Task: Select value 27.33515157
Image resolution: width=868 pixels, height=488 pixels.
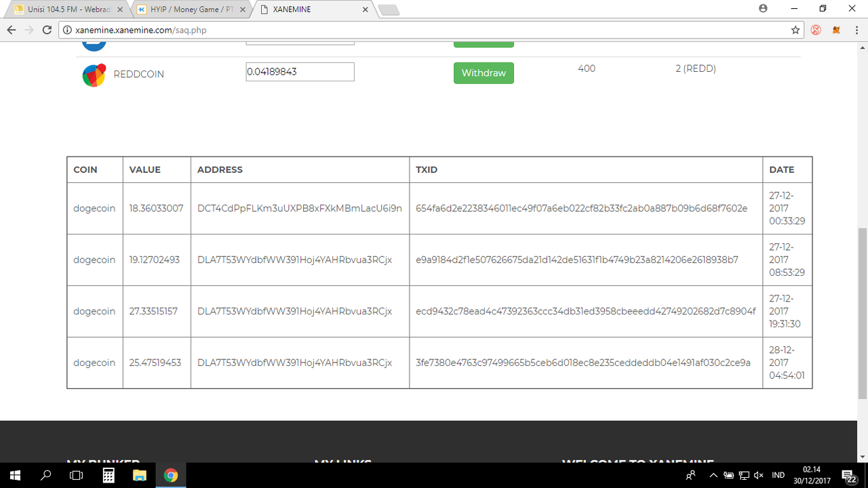Action: 153,311
